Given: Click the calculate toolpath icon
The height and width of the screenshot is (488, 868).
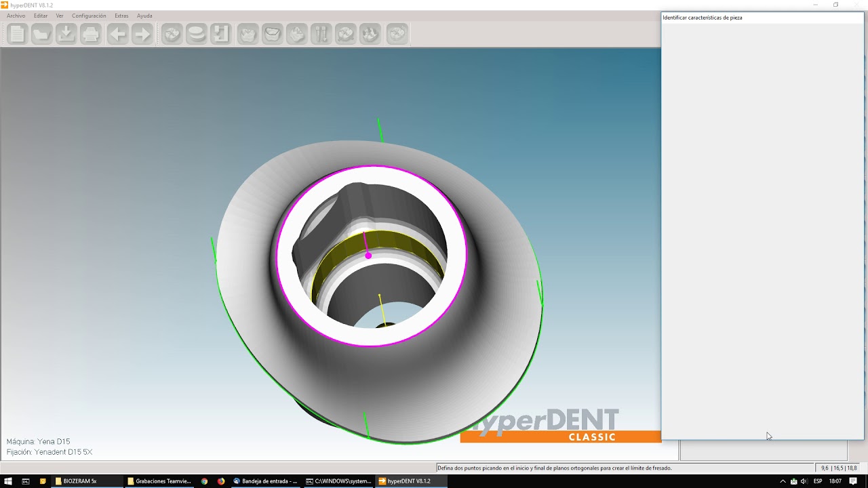Looking at the screenshot, I should pos(397,33).
